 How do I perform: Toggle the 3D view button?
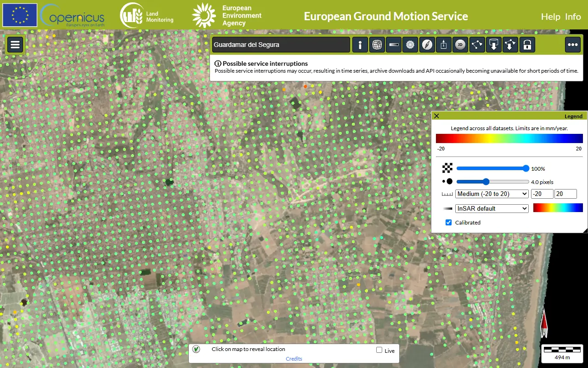pyautogui.click(x=460, y=45)
